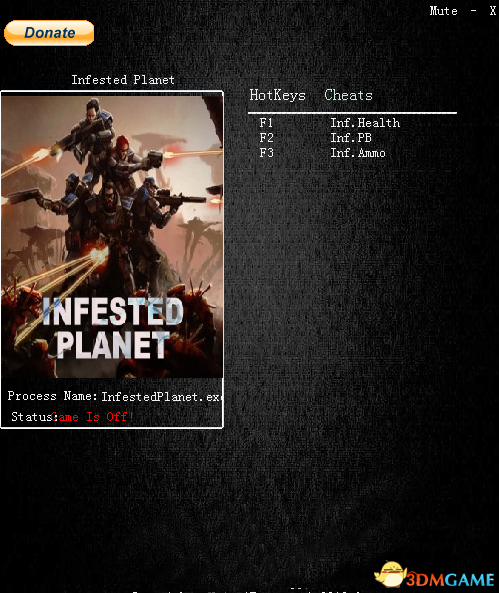The height and width of the screenshot is (593, 499).
Task: Activate the Inf.Health cheat entry
Action: 365,123
